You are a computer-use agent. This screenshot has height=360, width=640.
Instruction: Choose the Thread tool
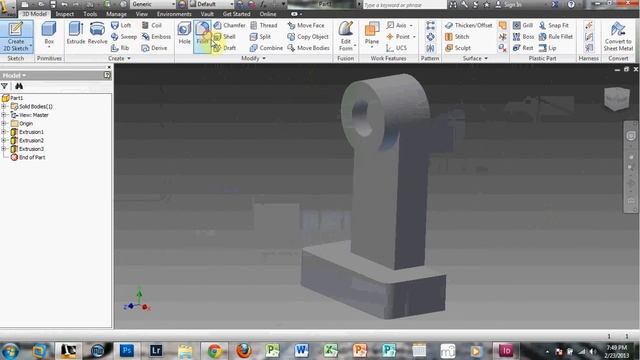click(264, 25)
